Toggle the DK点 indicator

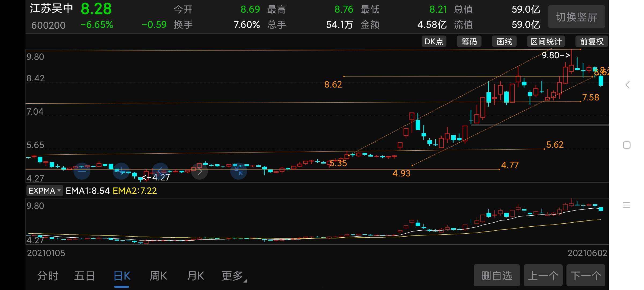pyautogui.click(x=434, y=41)
